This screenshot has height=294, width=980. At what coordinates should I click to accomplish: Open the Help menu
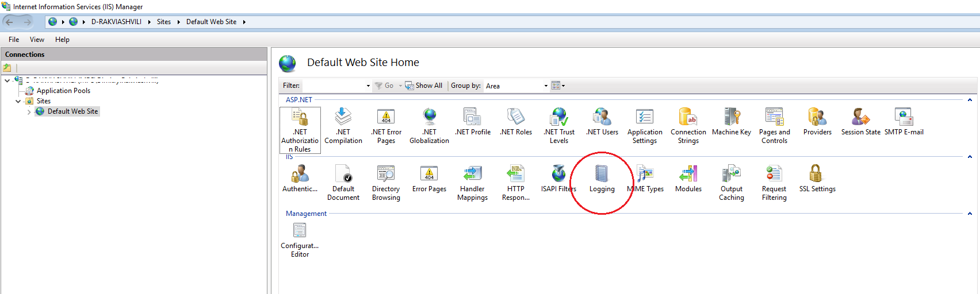(62, 40)
